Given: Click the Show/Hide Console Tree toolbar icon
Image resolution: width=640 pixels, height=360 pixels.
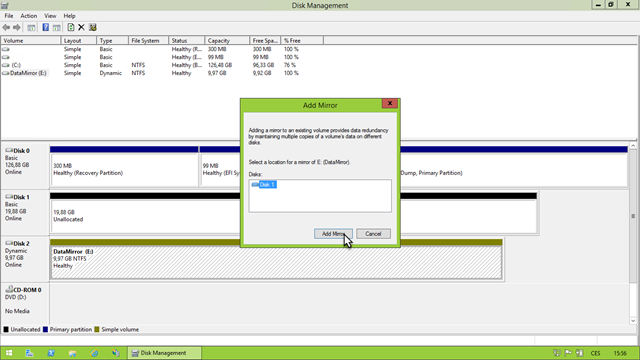Looking at the screenshot, I should [31, 27].
